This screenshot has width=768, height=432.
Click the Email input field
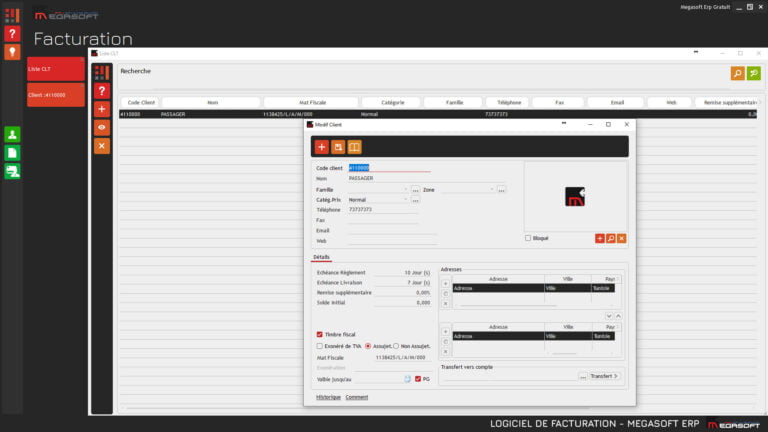click(392, 230)
